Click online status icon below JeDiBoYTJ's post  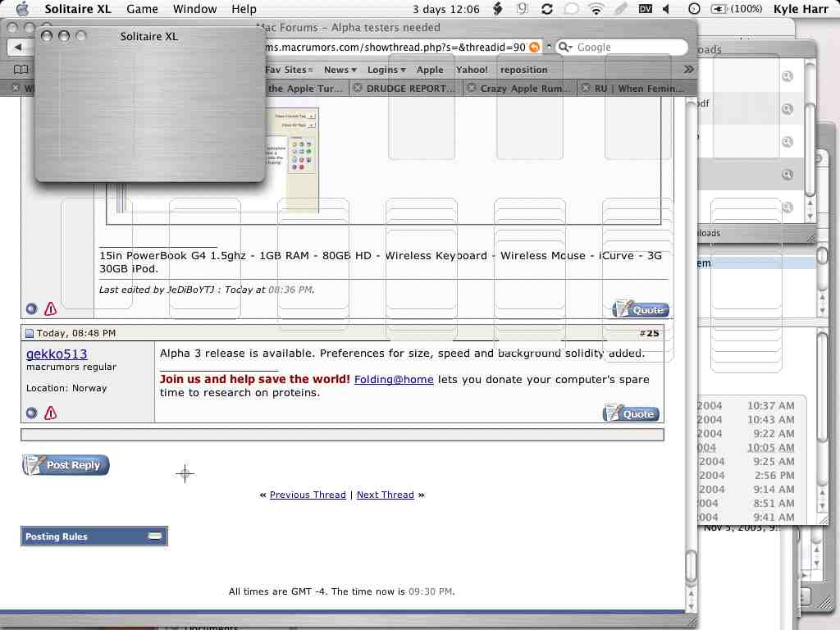pyautogui.click(x=32, y=308)
